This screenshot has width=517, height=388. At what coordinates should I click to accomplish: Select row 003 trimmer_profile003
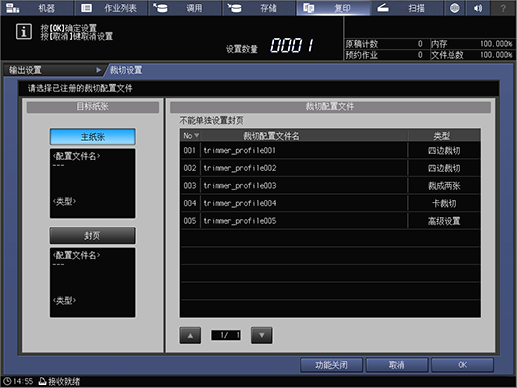coord(330,186)
